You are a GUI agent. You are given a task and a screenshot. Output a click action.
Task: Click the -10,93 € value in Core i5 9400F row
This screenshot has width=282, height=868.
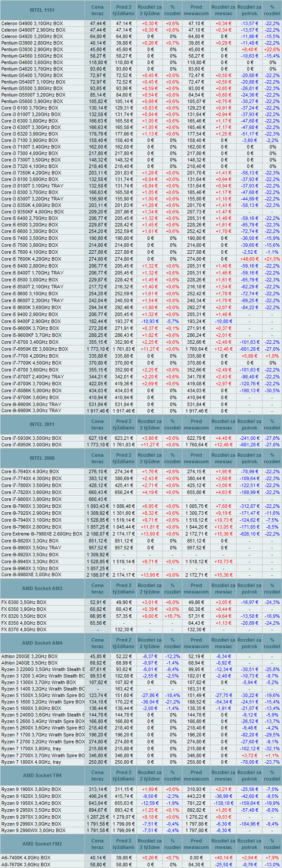(150, 321)
